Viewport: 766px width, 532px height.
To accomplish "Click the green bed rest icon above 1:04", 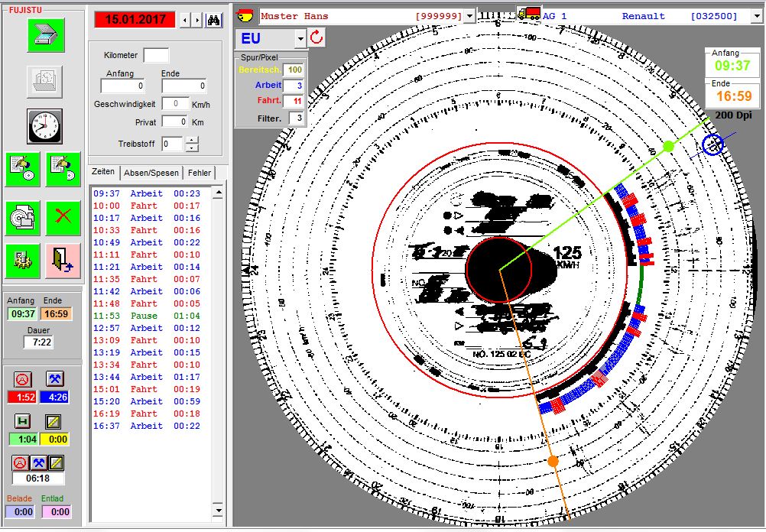I will pyautogui.click(x=23, y=421).
